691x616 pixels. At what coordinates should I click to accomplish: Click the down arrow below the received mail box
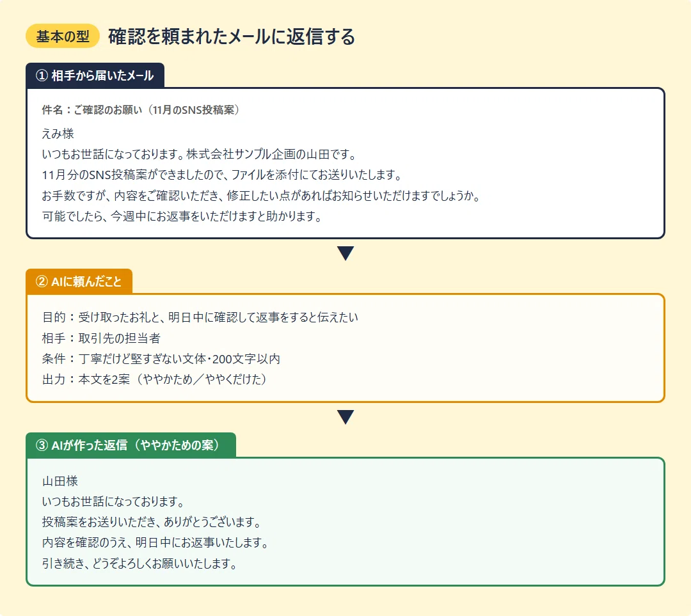coord(345,253)
